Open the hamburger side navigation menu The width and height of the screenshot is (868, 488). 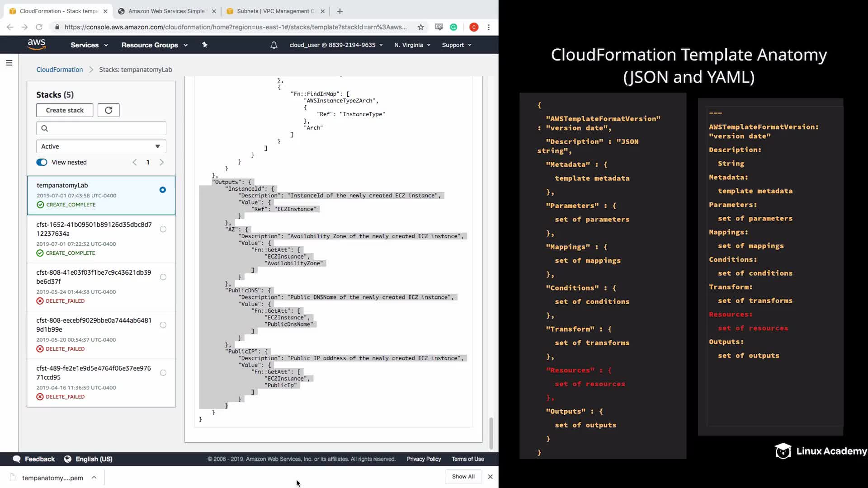tap(9, 63)
